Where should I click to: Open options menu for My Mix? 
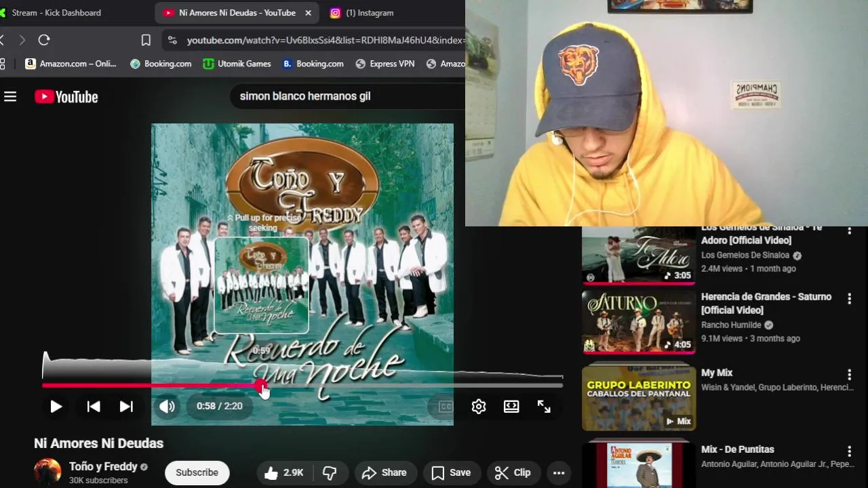pyautogui.click(x=849, y=374)
